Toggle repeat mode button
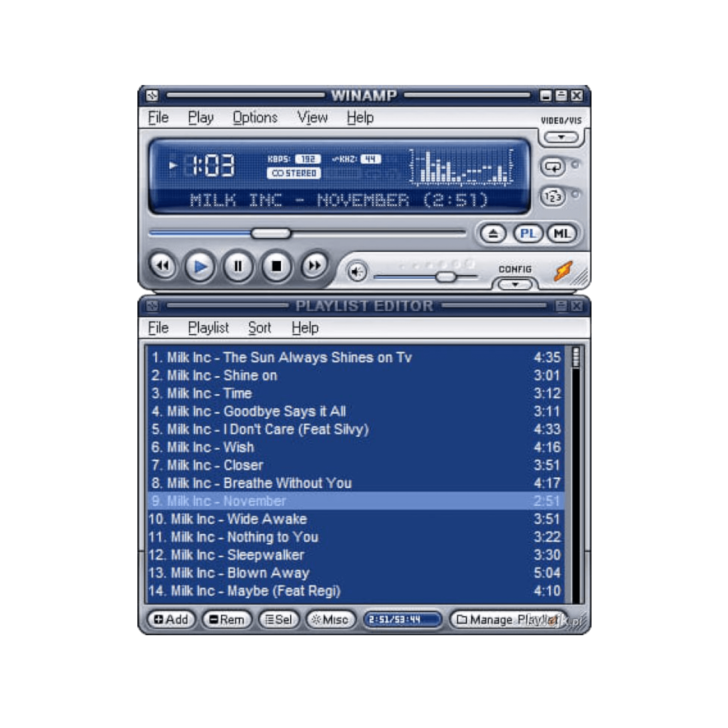 coord(553,167)
